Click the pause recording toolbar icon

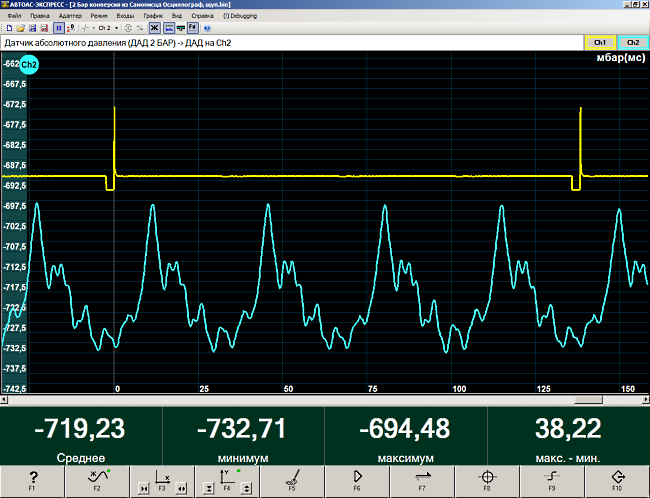[58, 27]
